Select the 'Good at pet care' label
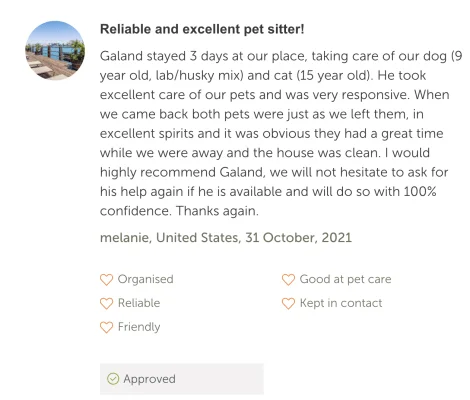The image size is (470, 400). (345, 279)
